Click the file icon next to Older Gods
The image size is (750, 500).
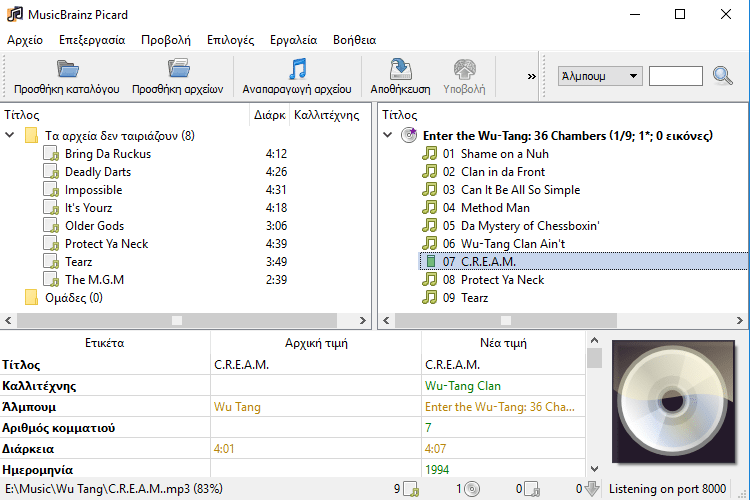tap(51, 226)
